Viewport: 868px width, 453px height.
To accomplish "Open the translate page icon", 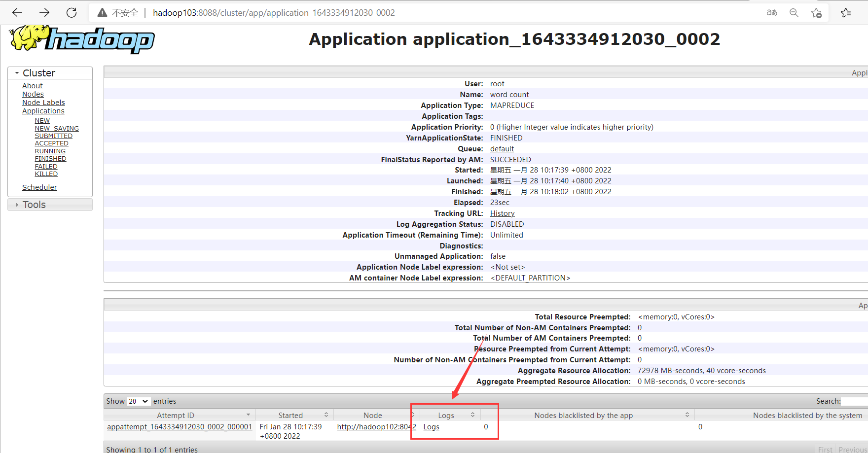I will coord(772,12).
